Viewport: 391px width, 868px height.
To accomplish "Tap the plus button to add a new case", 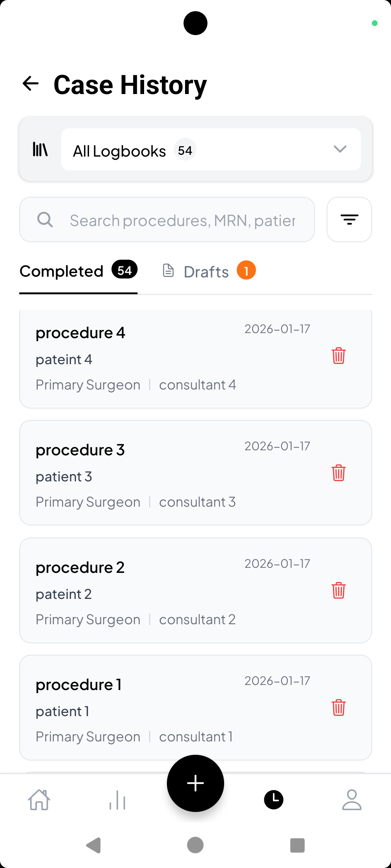I will [195, 783].
